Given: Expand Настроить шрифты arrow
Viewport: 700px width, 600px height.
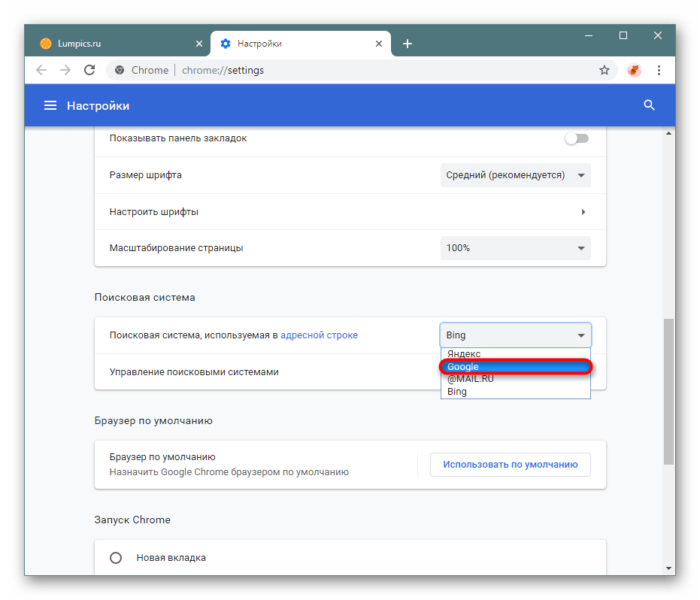Looking at the screenshot, I should pos(583,211).
